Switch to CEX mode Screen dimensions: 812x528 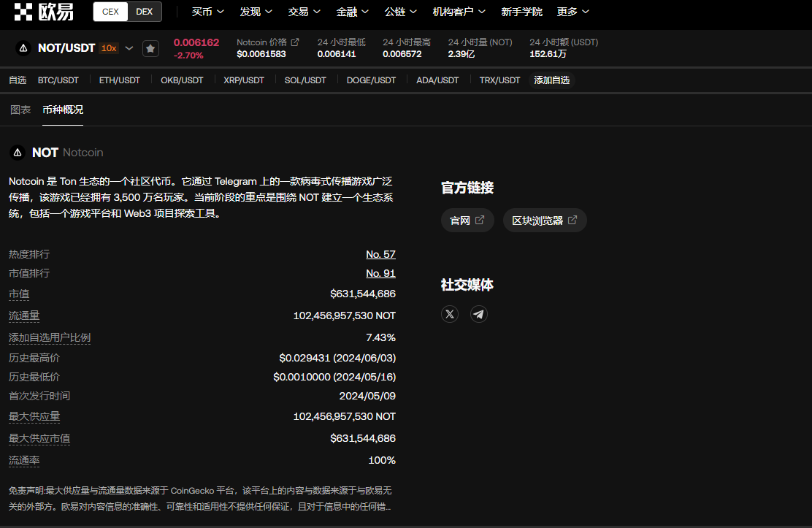[x=111, y=12]
